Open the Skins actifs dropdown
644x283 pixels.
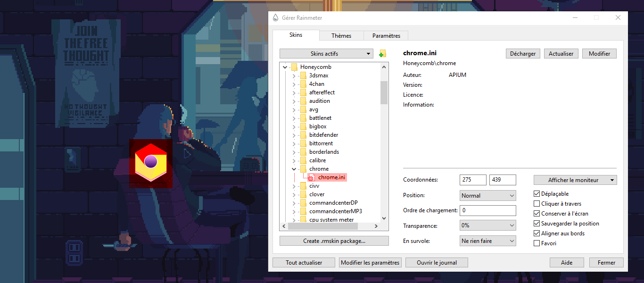click(x=326, y=54)
